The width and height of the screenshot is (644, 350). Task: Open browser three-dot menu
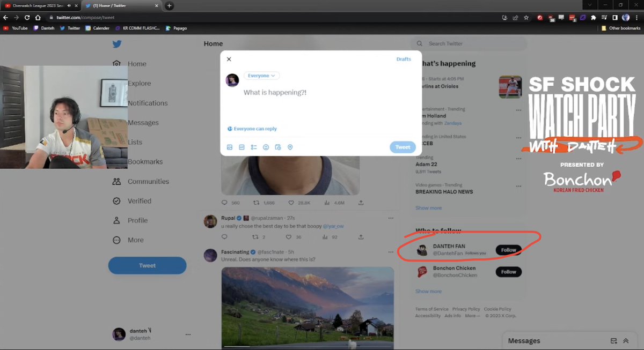638,18
